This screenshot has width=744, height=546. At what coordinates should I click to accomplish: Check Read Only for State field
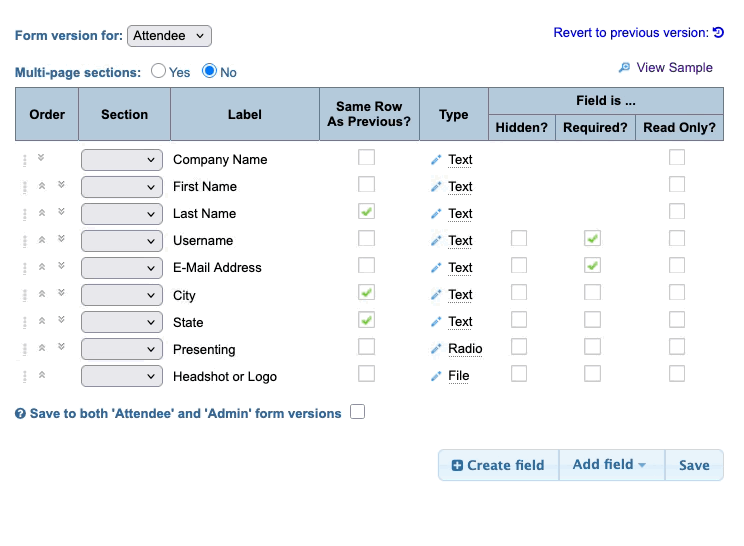(x=677, y=320)
